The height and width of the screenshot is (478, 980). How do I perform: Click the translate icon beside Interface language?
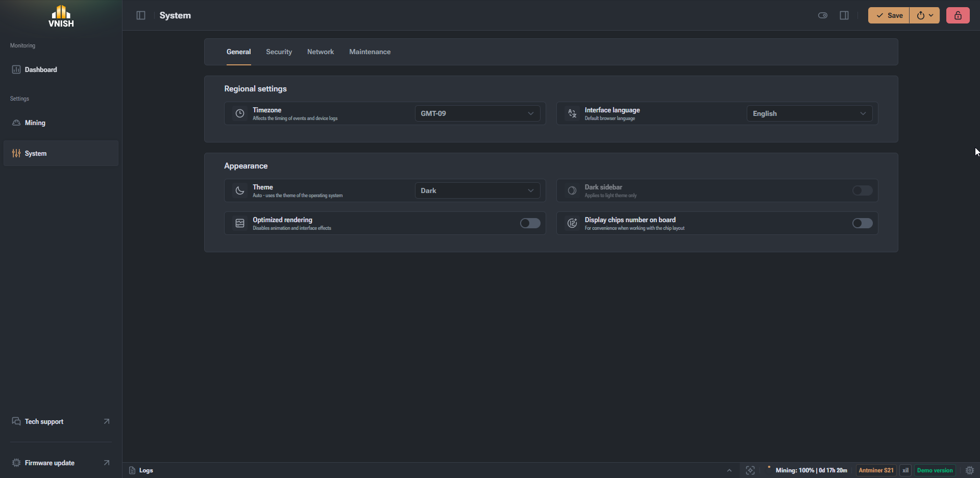[572, 113]
